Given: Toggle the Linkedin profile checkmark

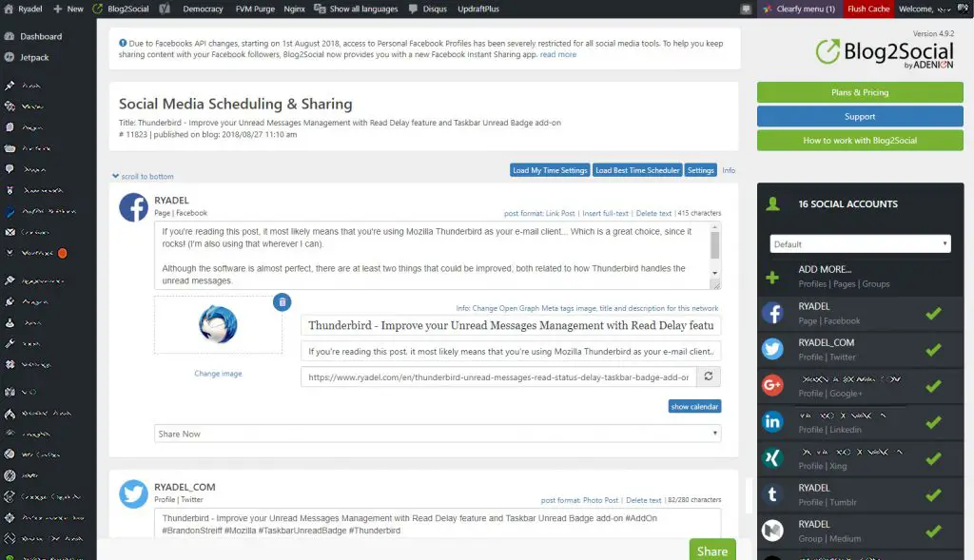Looking at the screenshot, I should (933, 422).
